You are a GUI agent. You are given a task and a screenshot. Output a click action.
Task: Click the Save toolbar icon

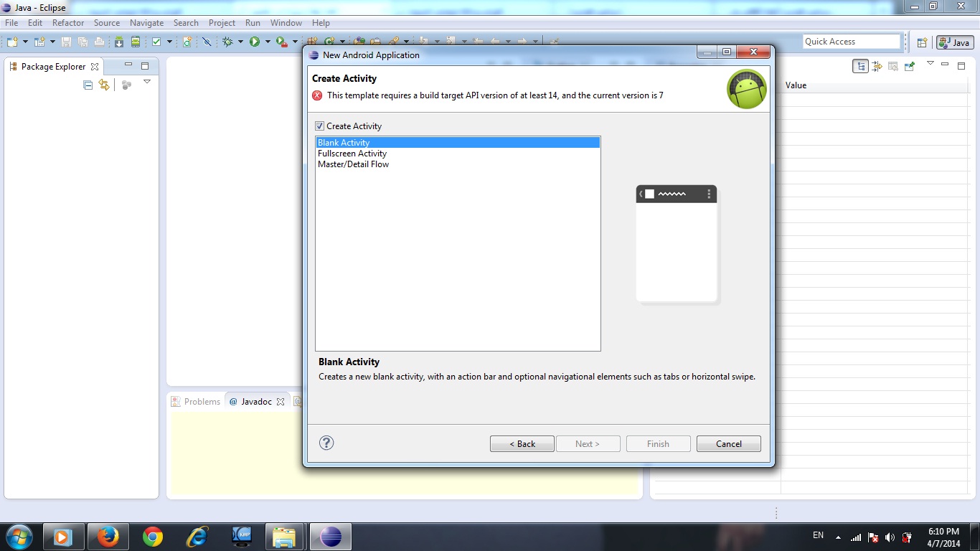[67, 42]
